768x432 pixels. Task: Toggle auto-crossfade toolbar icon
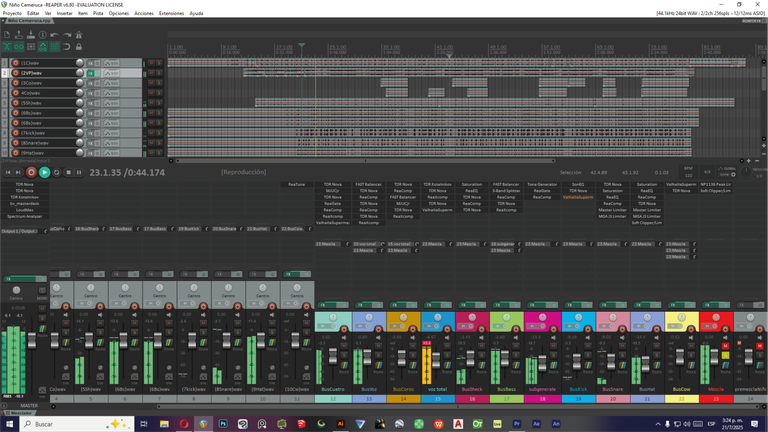point(7,47)
